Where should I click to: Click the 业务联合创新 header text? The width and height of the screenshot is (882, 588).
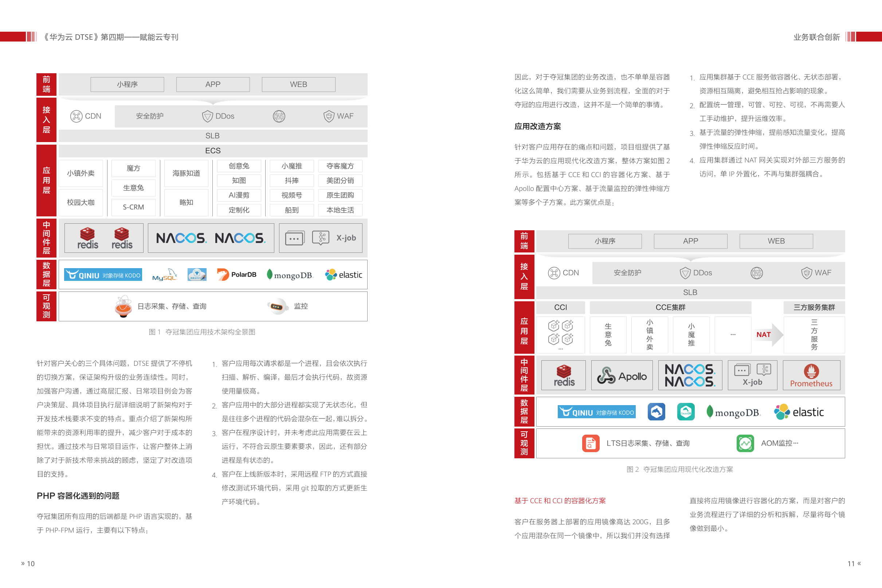816,37
